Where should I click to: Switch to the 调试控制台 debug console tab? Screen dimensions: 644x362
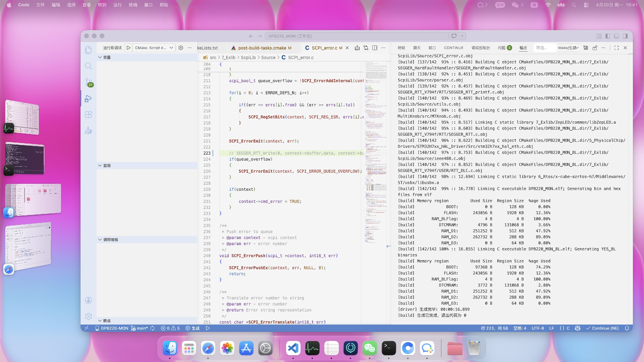point(480,48)
